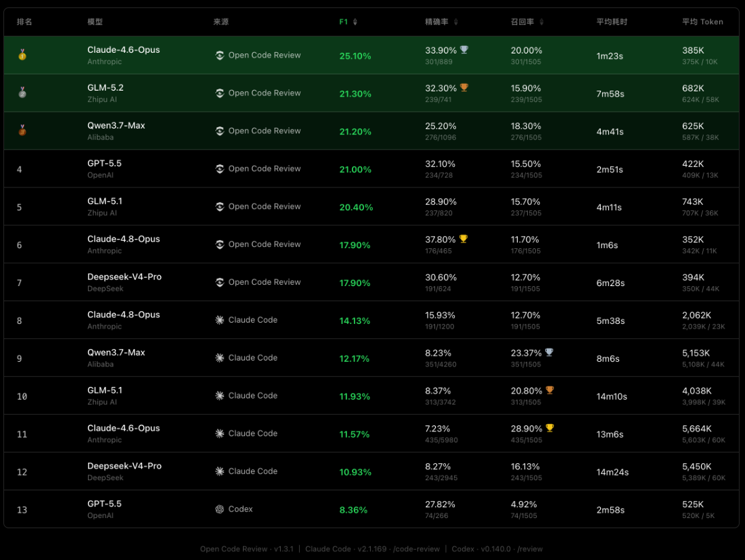Click Open Code Review icon in Qwen3.7-Max rank 3 row

click(x=219, y=131)
